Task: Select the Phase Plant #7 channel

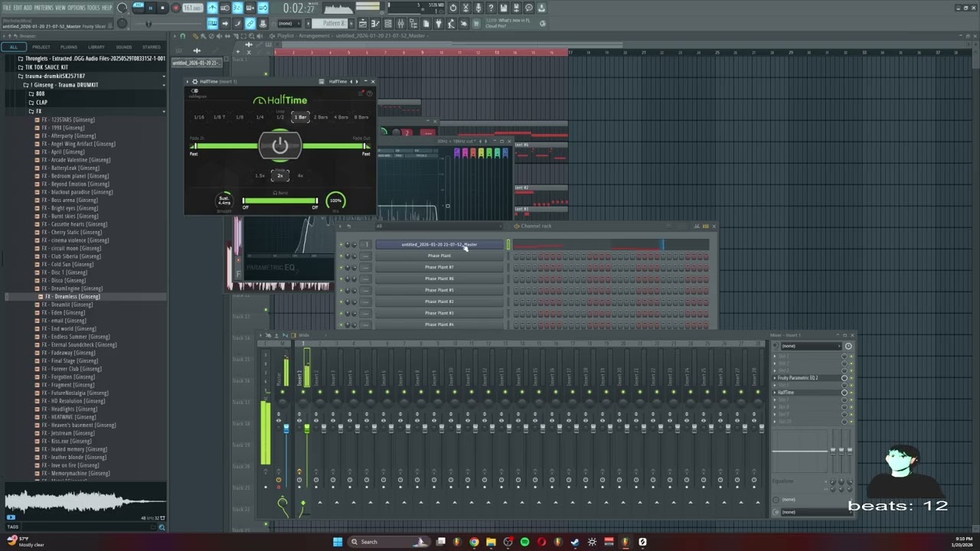Action: [439, 267]
